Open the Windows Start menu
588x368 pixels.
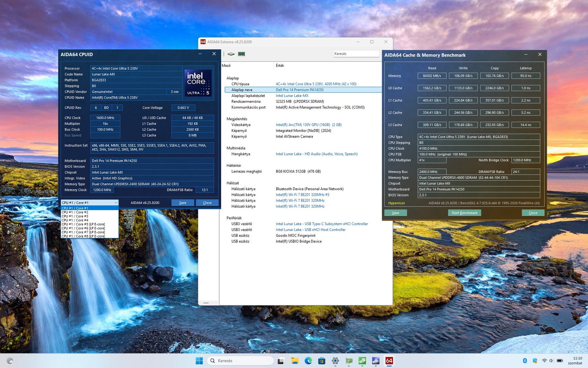coord(199,361)
